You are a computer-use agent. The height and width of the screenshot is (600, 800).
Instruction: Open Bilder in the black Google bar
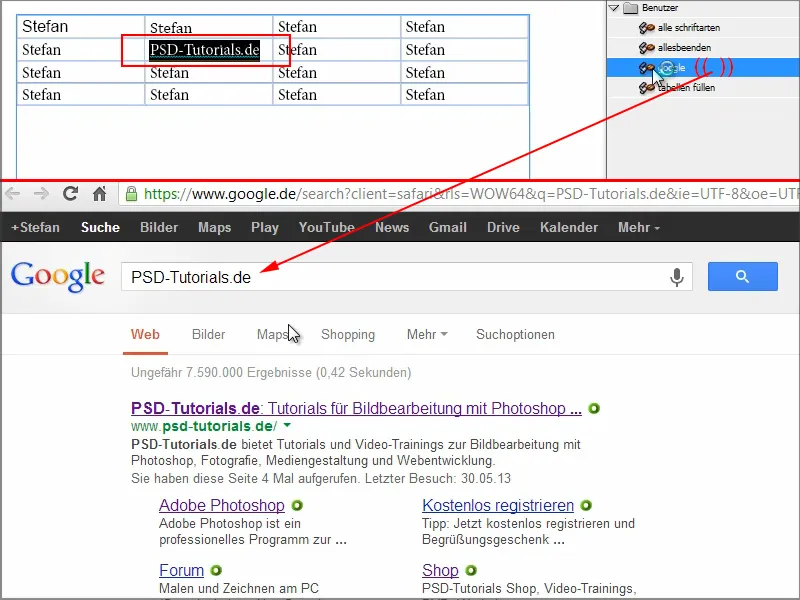(159, 227)
